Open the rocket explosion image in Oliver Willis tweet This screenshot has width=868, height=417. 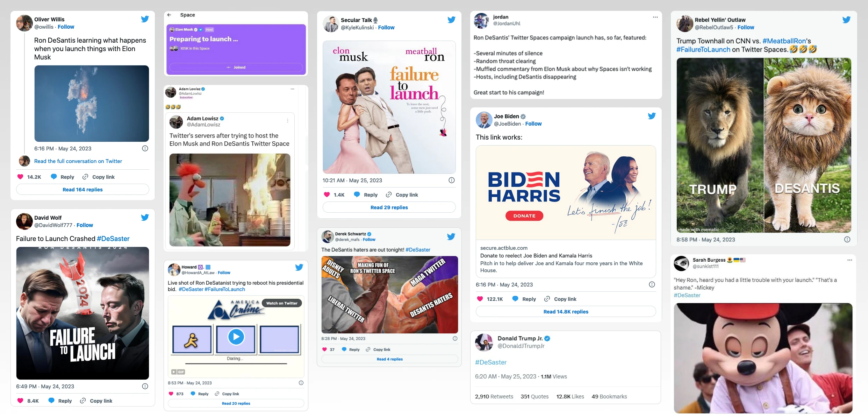coord(92,103)
